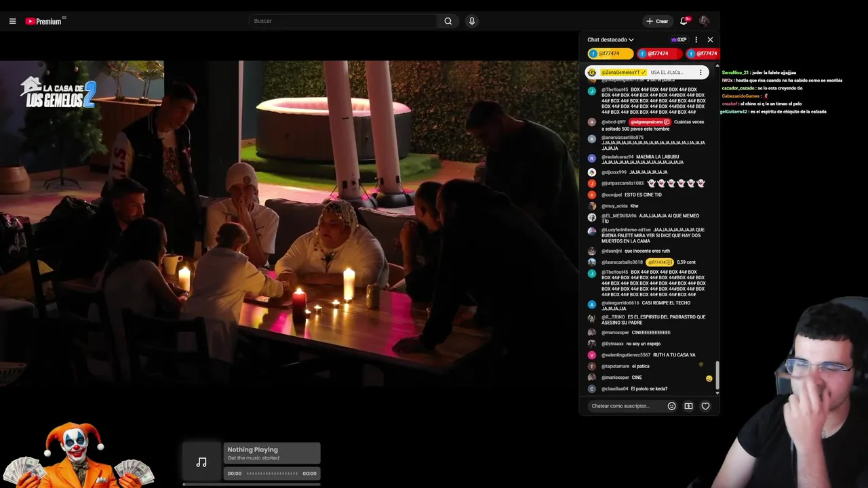Image resolution: width=868 pixels, height=488 pixels.
Task: Open the account avatar menu
Action: pyautogui.click(x=704, y=21)
